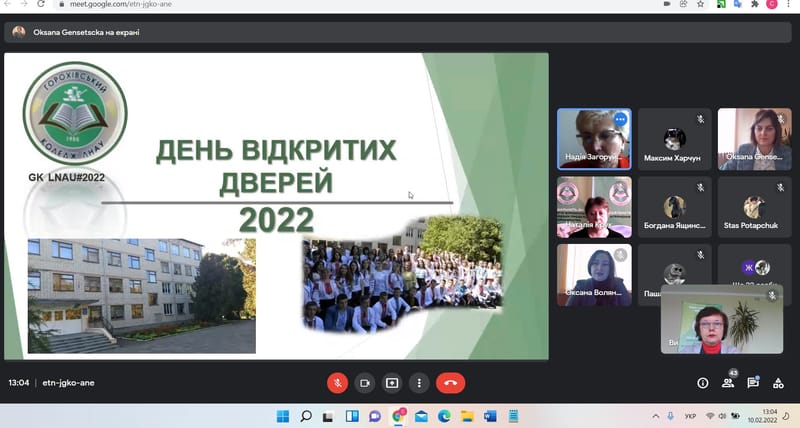The image size is (800, 428).
Task: Open File Explorer from taskbar
Action: point(467,416)
